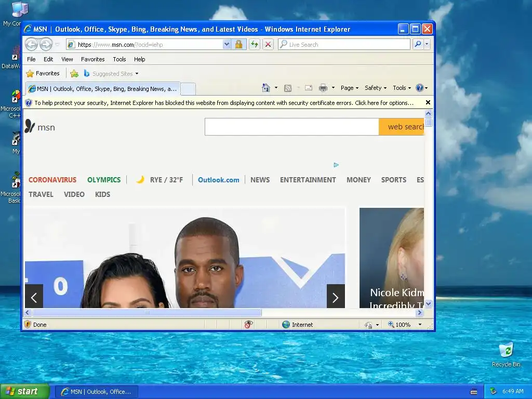
Task: Click the AdChoices triangle icon
Action: tap(336, 165)
